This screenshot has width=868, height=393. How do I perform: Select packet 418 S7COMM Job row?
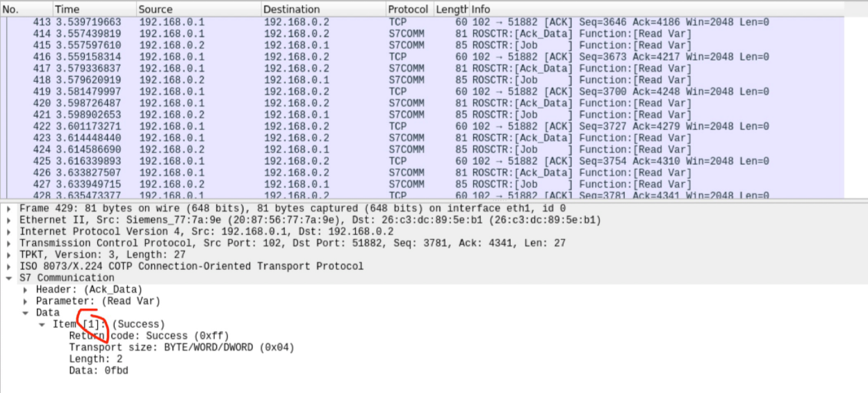[x=417, y=80]
